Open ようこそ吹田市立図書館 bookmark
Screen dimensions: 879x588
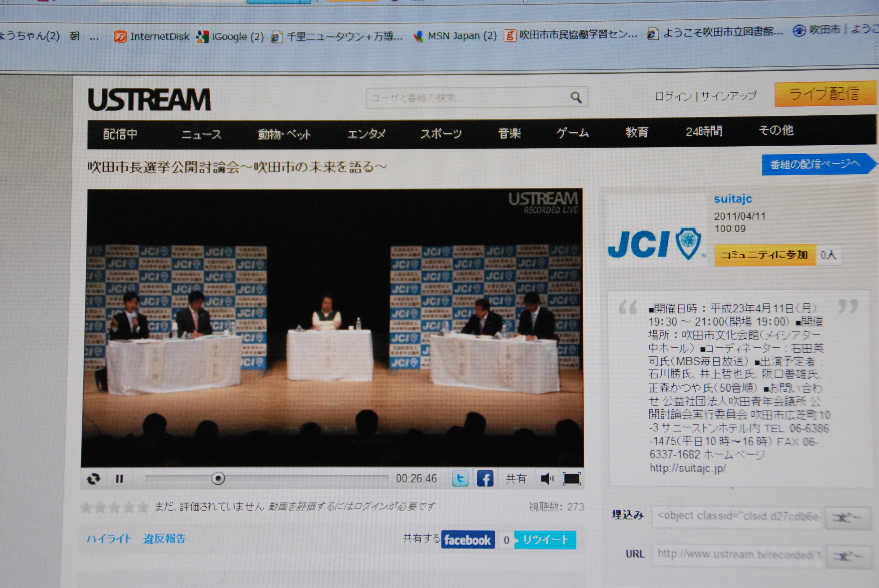tap(715, 33)
